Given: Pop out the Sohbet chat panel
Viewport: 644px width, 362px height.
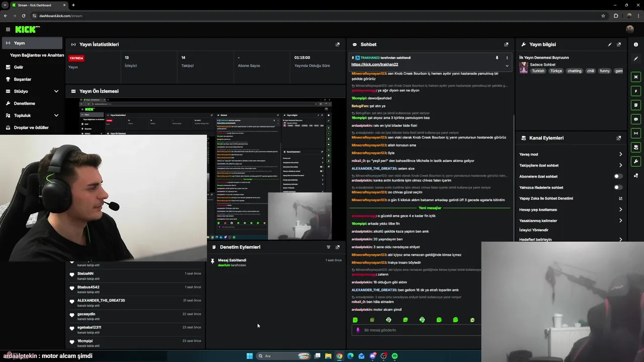Looking at the screenshot, I should [506, 44].
